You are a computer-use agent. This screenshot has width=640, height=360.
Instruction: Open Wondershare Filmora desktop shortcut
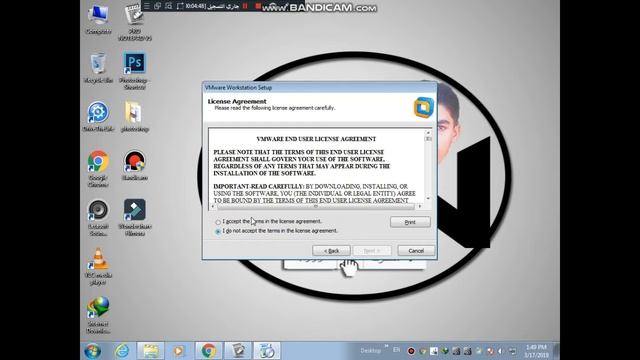click(135, 217)
